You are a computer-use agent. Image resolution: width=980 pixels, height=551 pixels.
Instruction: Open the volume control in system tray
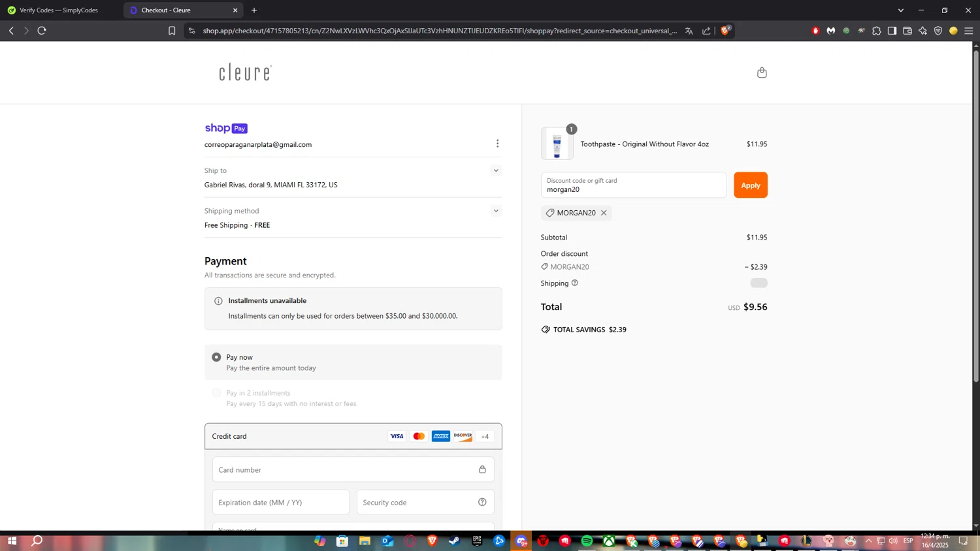point(893,541)
